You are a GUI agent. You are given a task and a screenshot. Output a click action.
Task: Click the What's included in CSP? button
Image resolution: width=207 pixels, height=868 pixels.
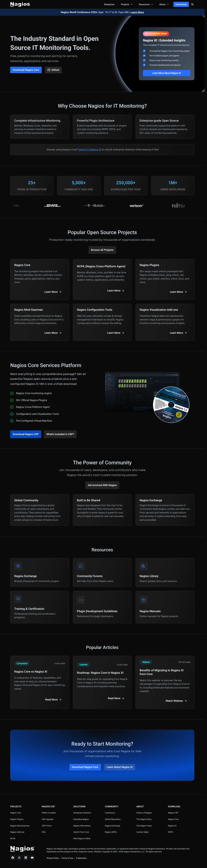60,434
